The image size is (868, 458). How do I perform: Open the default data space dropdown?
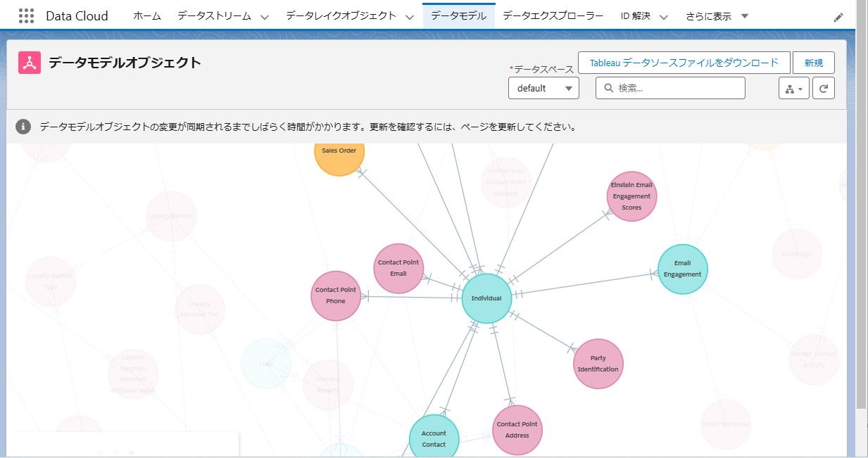(x=543, y=88)
